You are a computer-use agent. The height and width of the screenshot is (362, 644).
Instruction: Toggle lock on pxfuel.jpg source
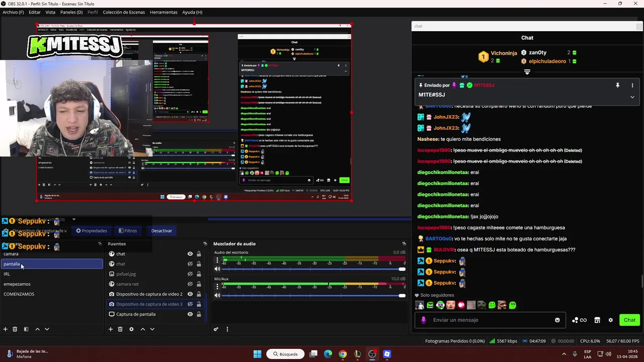point(199,274)
